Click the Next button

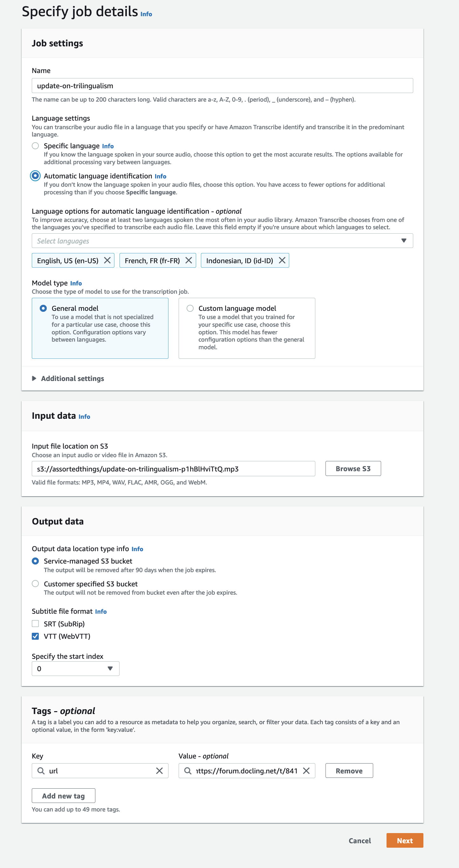pos(405,840)
